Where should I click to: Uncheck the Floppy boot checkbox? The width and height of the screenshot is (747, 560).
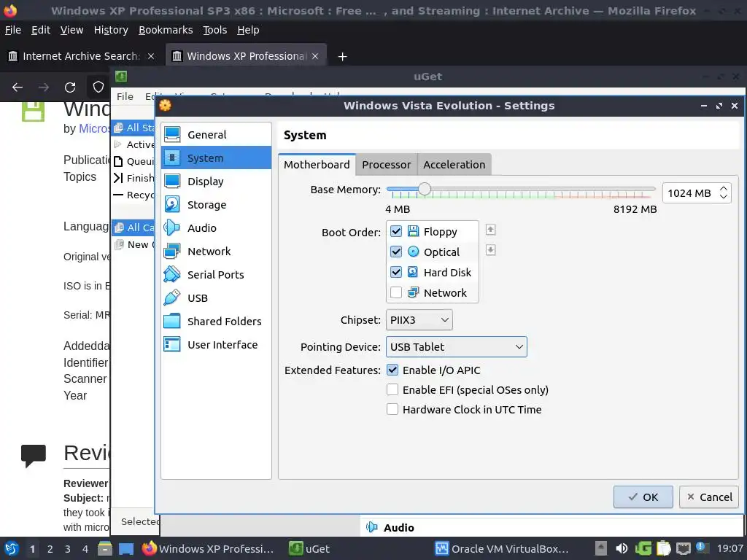coord(396,231)
